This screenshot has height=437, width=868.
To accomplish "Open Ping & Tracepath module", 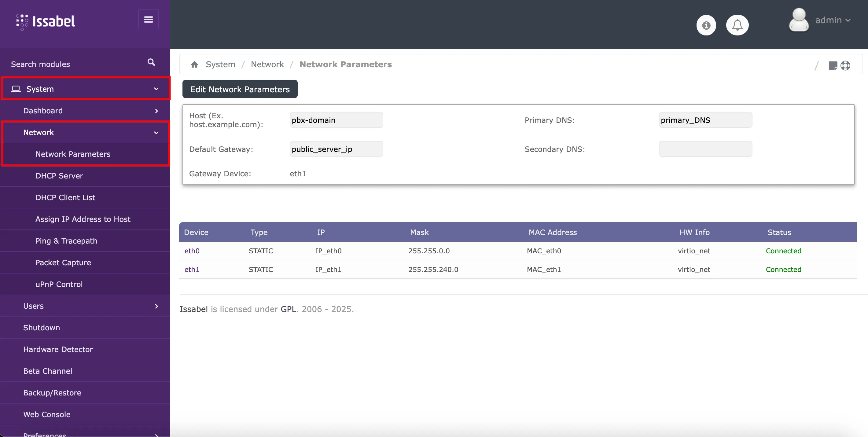I will [x=66, y=241].
